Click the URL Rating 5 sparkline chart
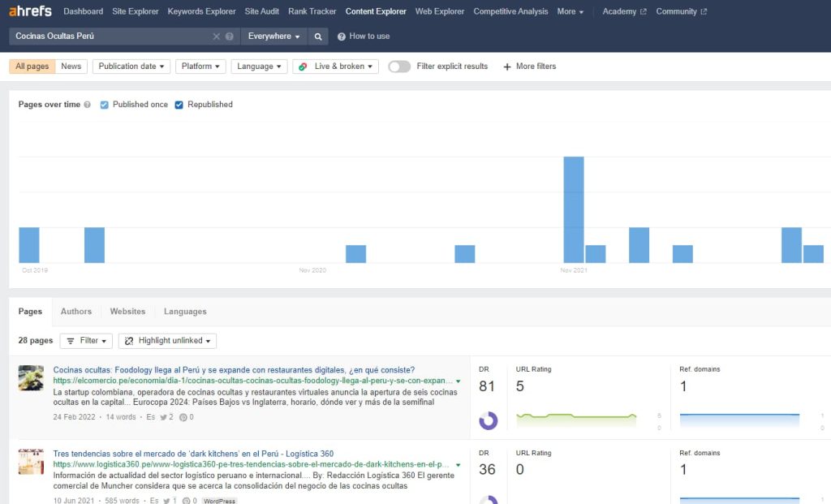This screenshot has width=831, height=504. 576,420
